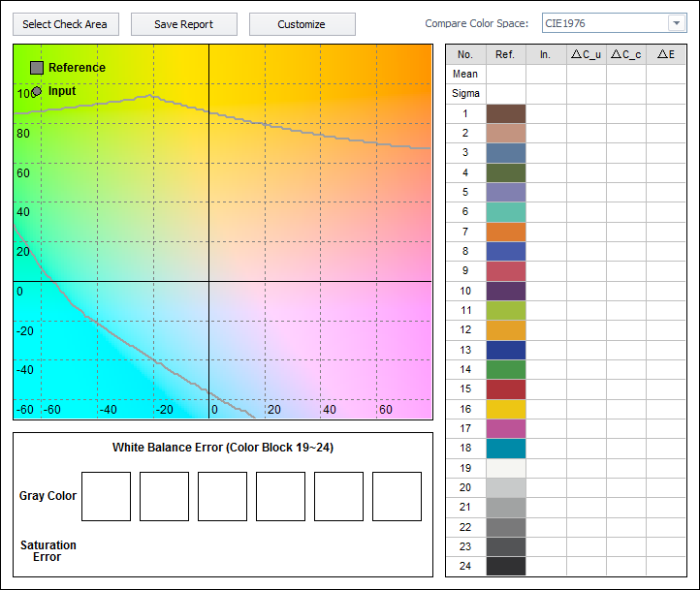Choose the red reference swatch in row 15
This screenshot has width=700, height=590.
(505, 388)
